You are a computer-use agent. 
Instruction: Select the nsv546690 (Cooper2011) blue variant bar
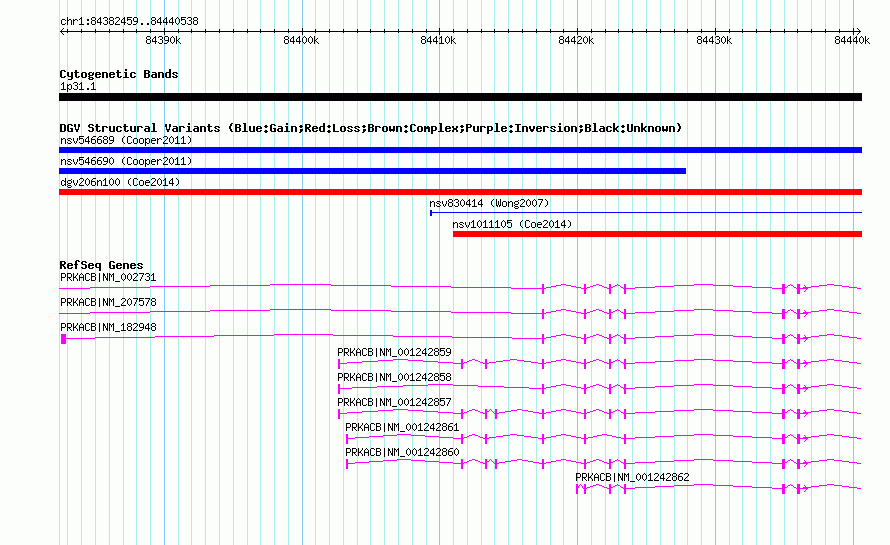coord(372,171)
